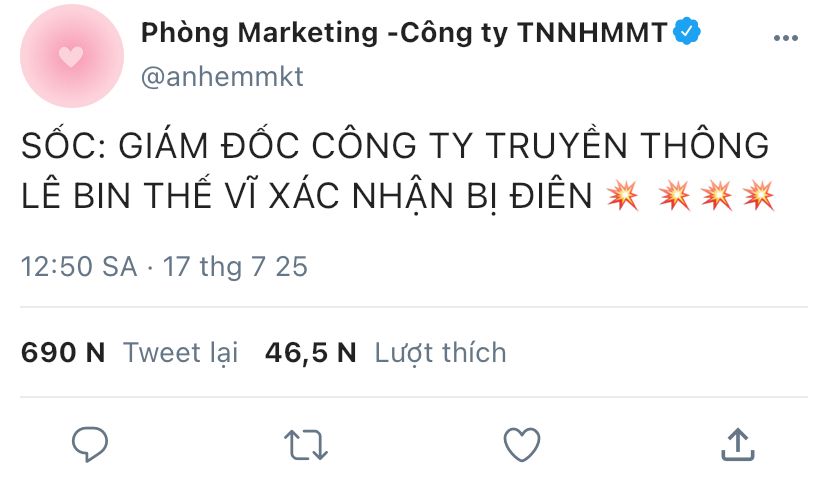Click the 12:50 SA timestamp
Image resolution: width=828 pixels, height=488 pixels.
(x=79, y=266)
